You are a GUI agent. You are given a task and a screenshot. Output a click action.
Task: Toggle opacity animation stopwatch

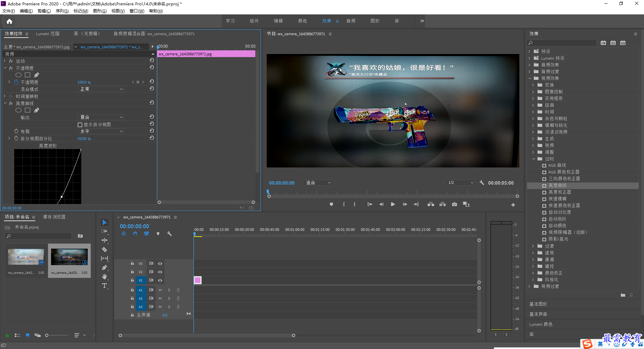point(16,82)
